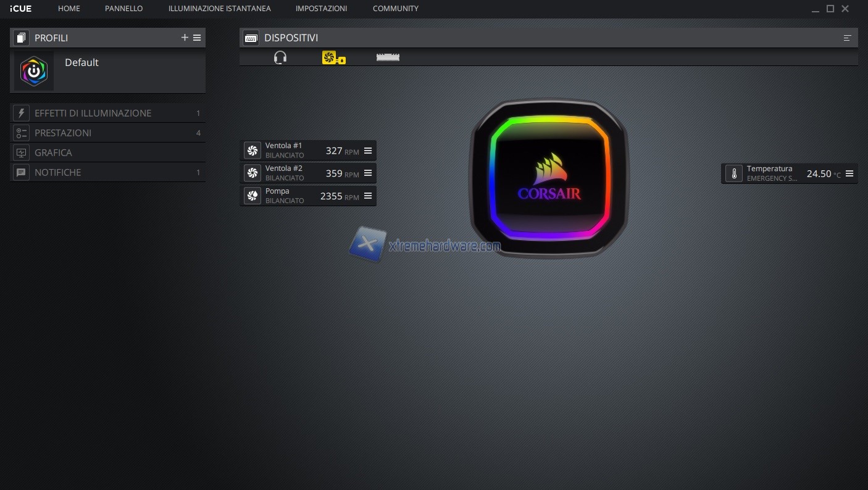The width and height of the screenshot is (868, 490).
Task: Click the Default profile icon
Action: [34, 72]
